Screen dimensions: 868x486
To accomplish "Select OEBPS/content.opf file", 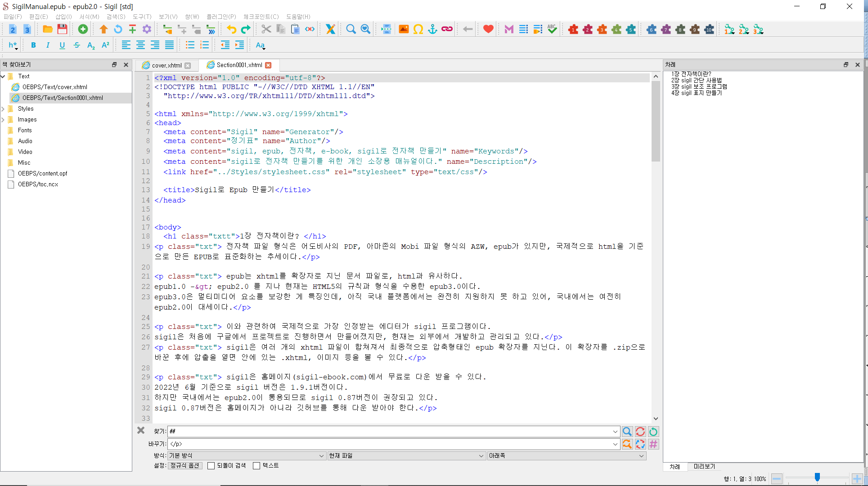I will click(x=42, y=173).
